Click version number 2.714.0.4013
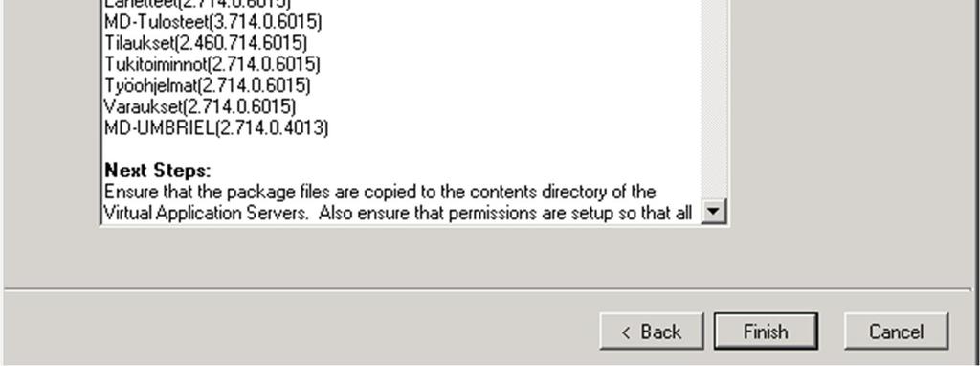The image size is (980, 366). coord(273,128)
